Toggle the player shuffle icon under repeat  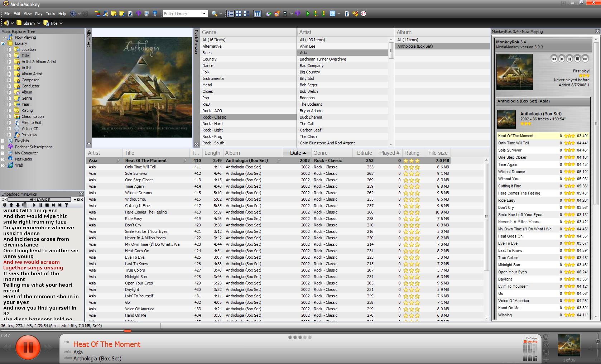pyautogui.click(x=546, y=344)
